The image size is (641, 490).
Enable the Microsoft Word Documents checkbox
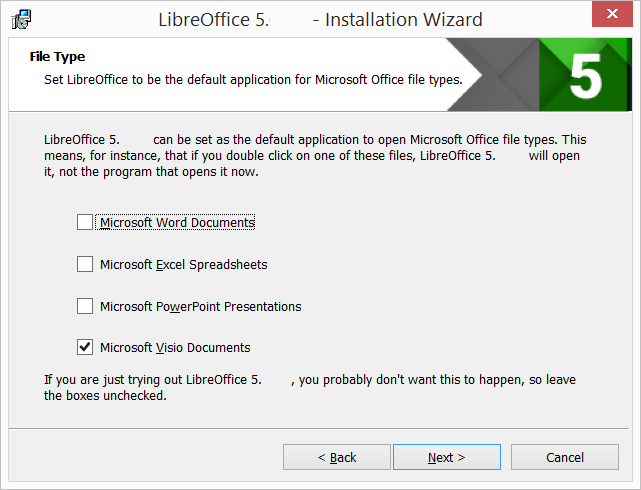tap(85, 223)
